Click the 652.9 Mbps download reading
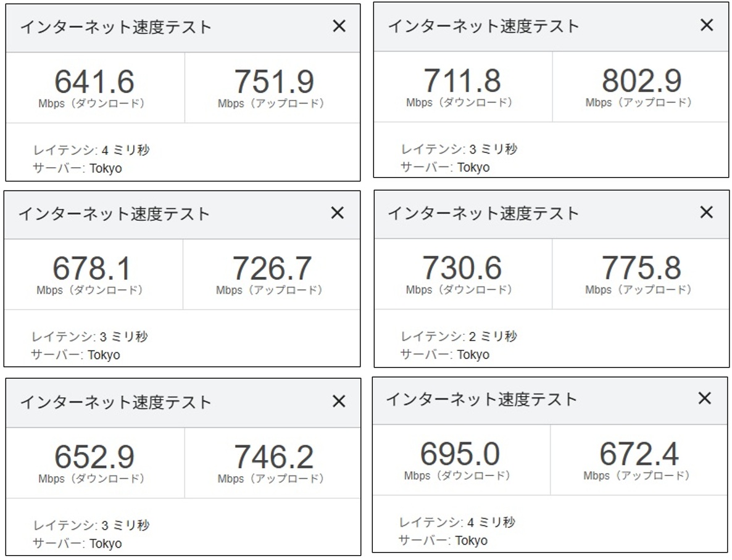Viewport: 732px width, 560px height. click(x=94, y=458)
